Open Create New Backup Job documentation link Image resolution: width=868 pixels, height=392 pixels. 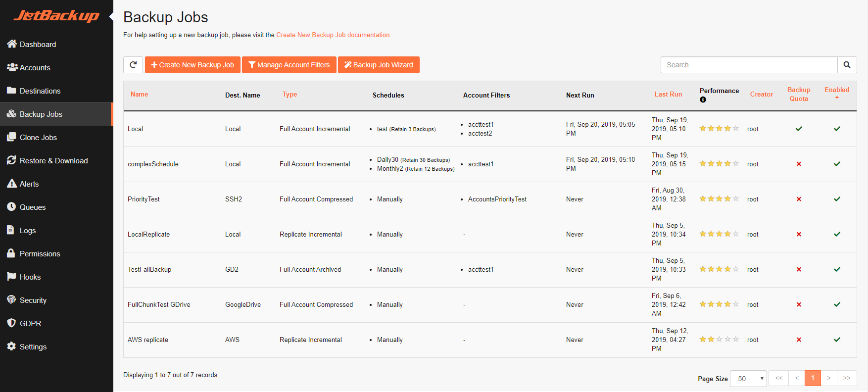pyautogui.click(x=334, y=35)
